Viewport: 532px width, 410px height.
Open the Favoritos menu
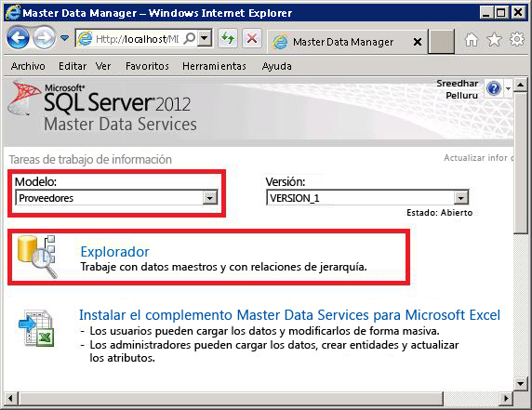coord(147,66)
